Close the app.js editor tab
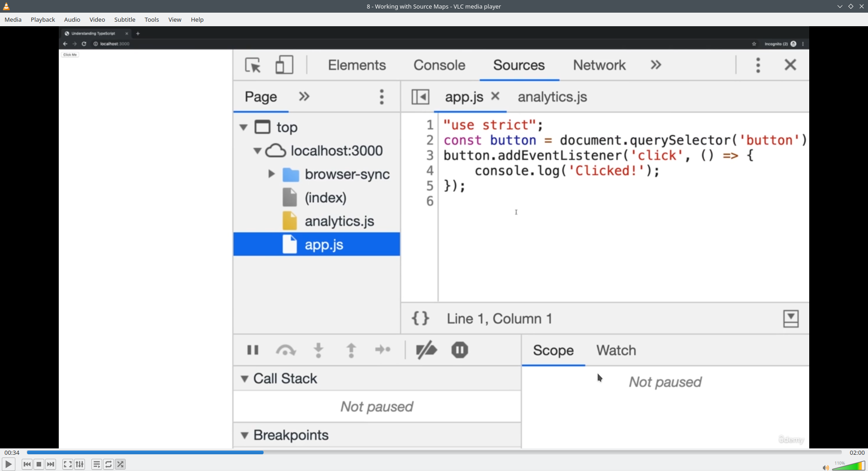 point(495,96)
